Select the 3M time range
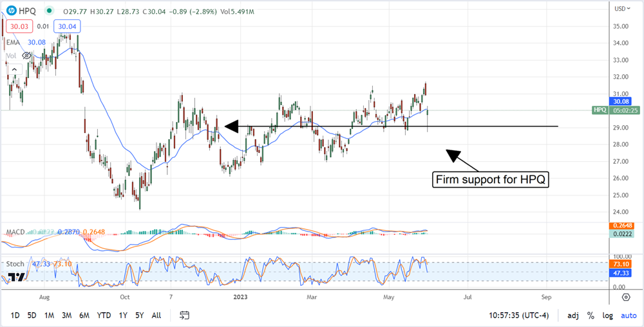The width and height of the screenshot is (644, 327). point(66,315)
